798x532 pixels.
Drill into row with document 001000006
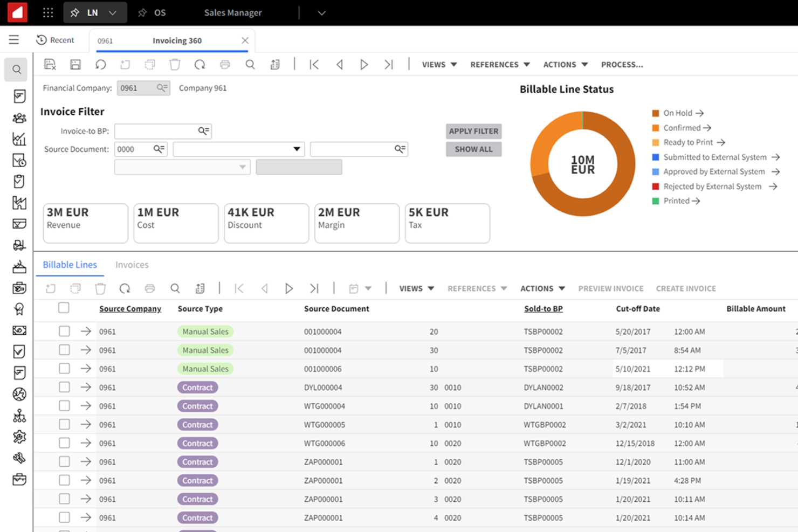point(86,369)
